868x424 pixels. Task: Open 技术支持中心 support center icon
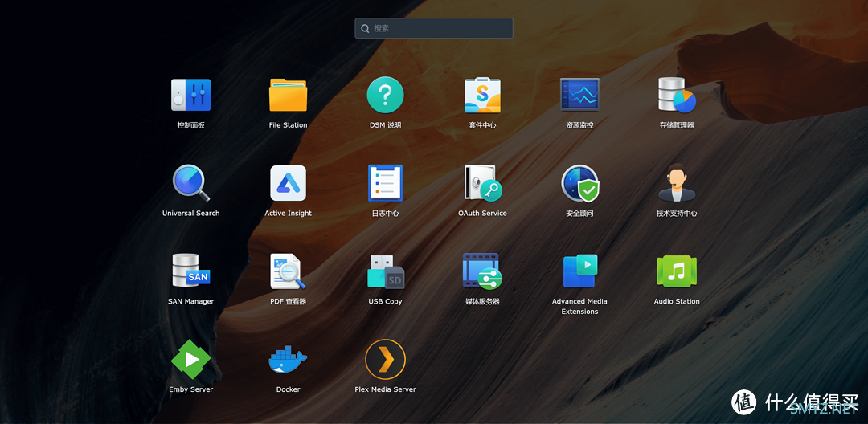coord(677,183)
